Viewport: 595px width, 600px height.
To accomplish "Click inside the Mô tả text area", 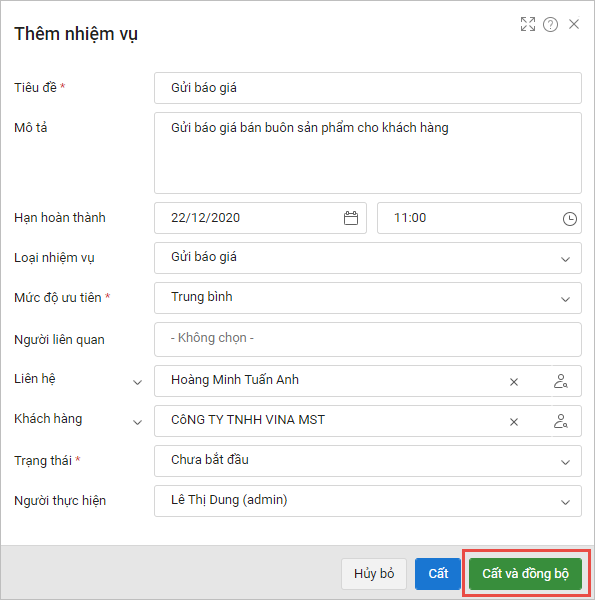I will pyautogui.click(x=368, y=153).
